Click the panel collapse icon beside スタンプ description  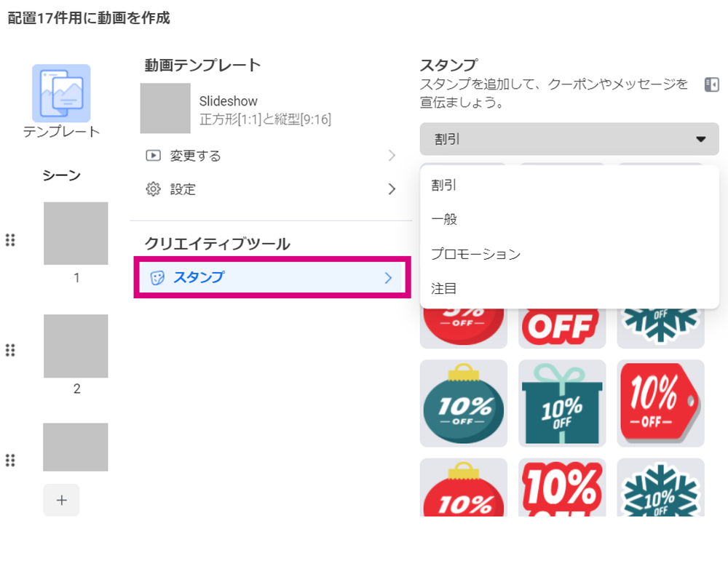click(x=711, y=85)
